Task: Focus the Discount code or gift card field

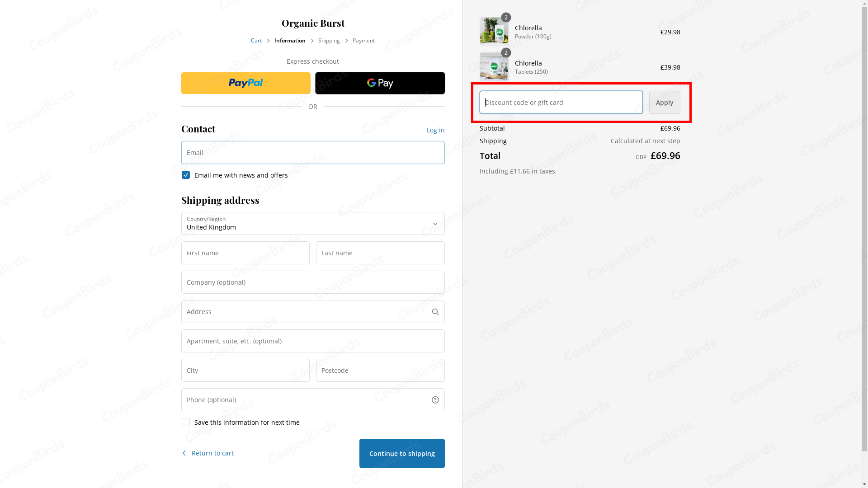Action: pos(561,103)
